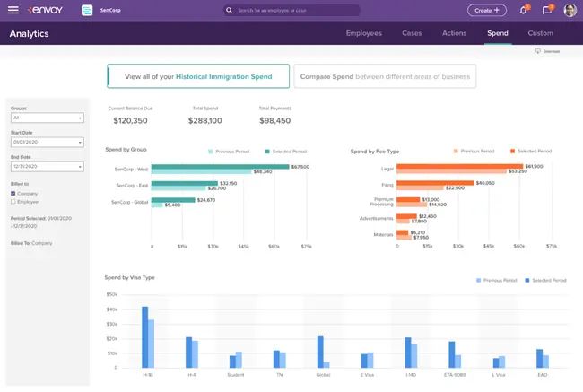Click the Envoy logo

pos(44,10)
